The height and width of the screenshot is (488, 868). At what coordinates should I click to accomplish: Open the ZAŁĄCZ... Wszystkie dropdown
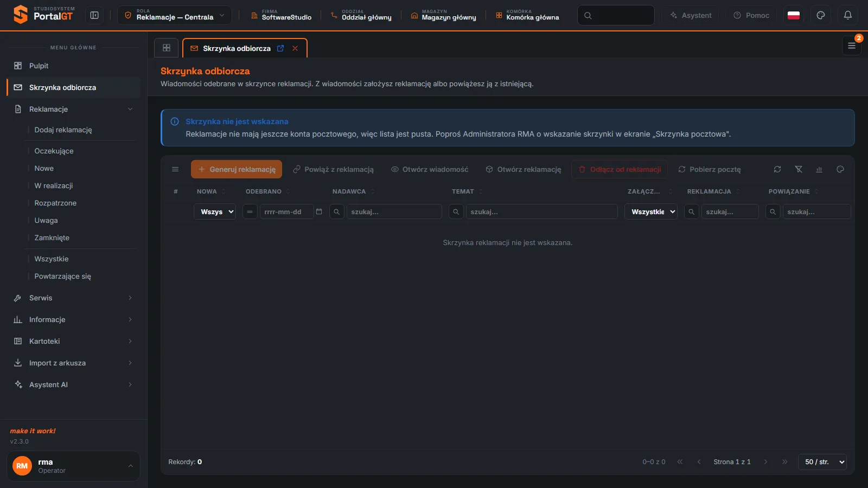click(651, 211)
